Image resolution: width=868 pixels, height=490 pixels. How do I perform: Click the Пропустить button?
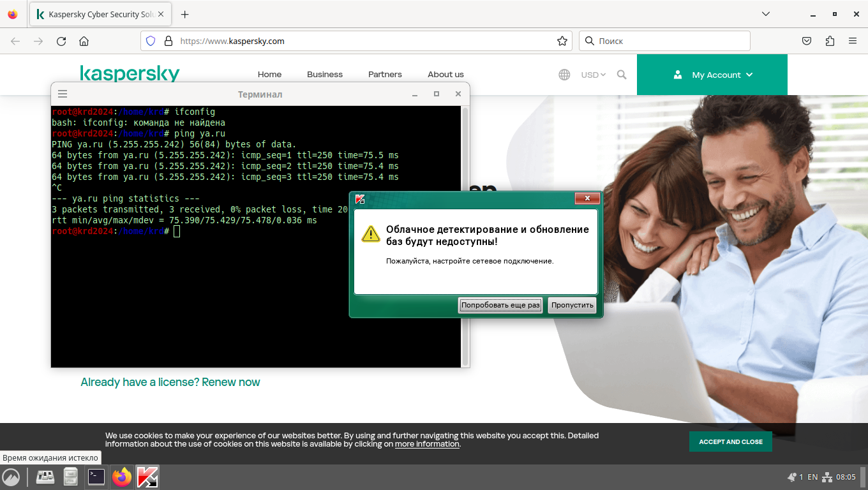coord(572,305)
